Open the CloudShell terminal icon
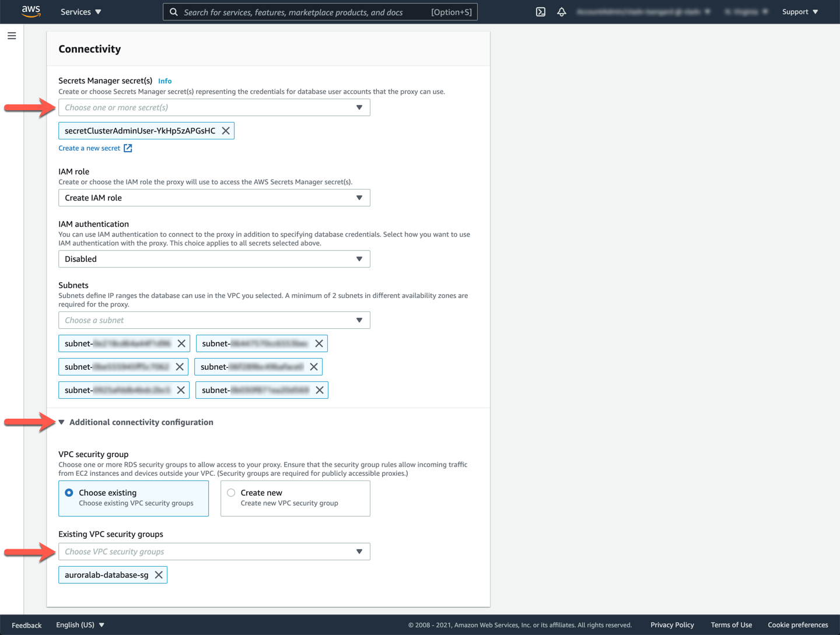Image resolution: width=840 pixels, height=635 pixels. pos(541,12)
